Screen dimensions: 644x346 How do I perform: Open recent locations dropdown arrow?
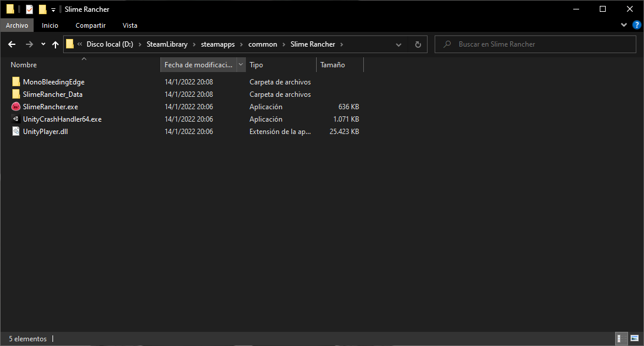tap(43, 44)
